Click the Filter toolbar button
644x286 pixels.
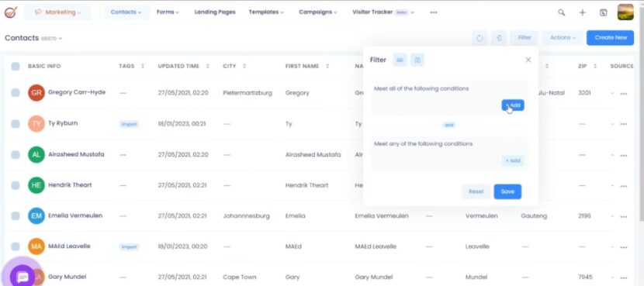click(x=525, y=38)
